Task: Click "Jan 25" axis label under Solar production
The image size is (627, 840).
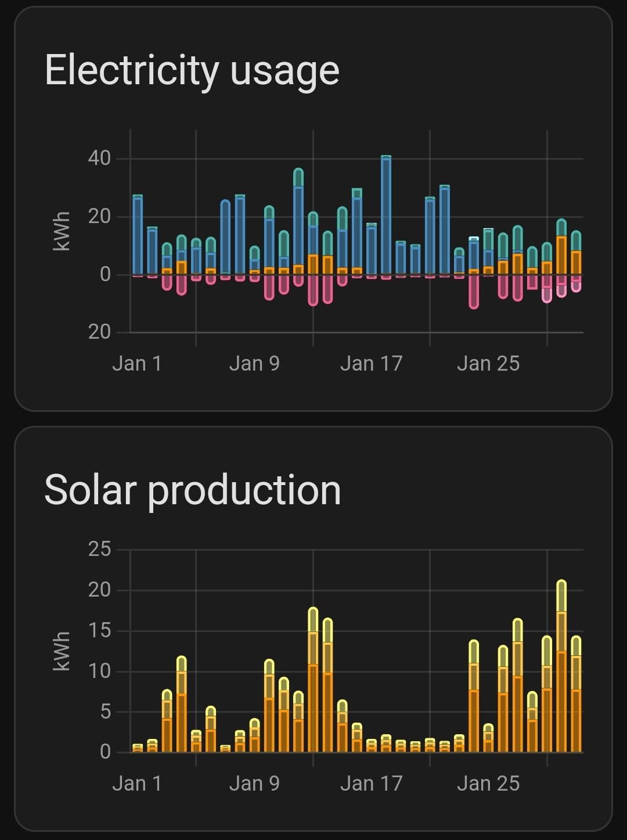Action: (488, 784)
